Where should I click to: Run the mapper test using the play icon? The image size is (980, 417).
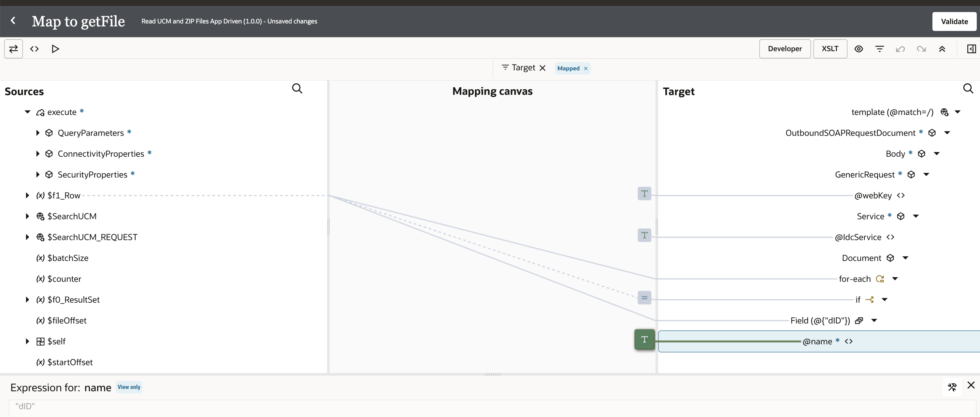click(x=55, y=49)
